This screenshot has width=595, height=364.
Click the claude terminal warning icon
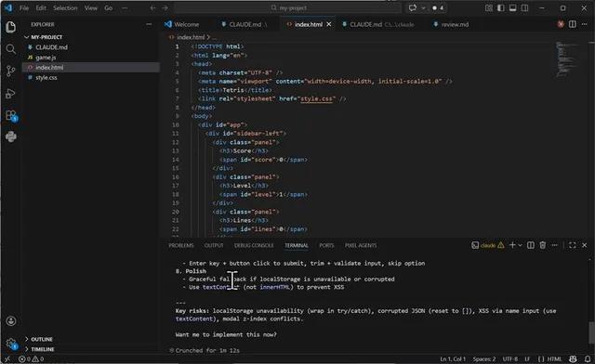pos(501,245)
